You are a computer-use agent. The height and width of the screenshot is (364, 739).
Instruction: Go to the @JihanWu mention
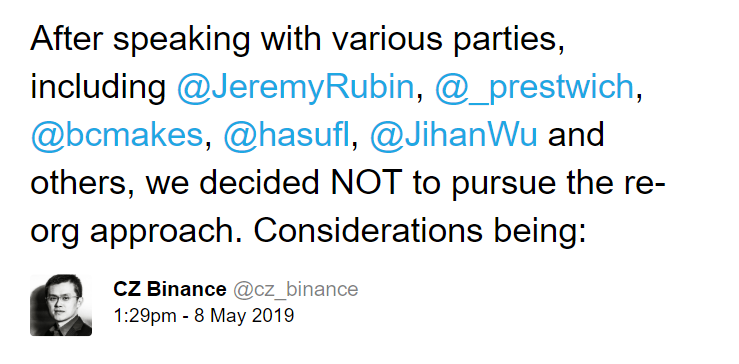(x=453, y=136)
